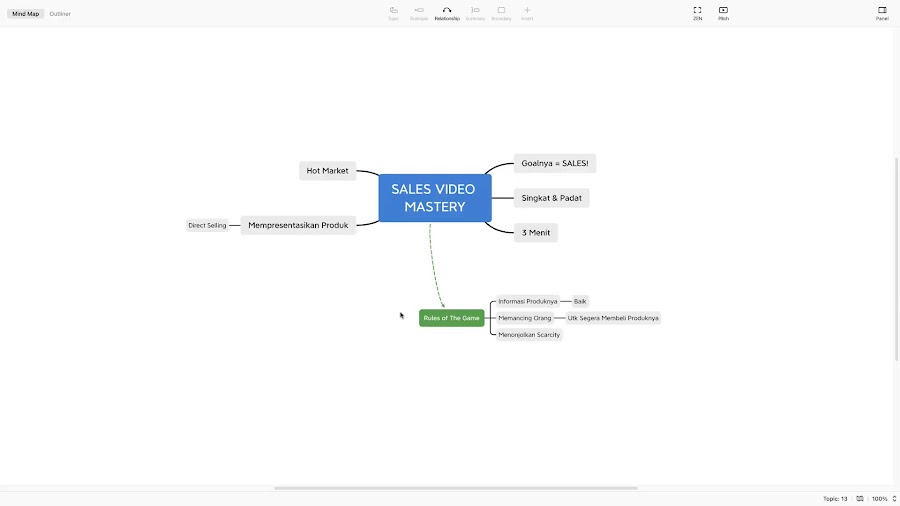Select the Memancing Orang subtopic
This screenshot has height=506, width=900.
click(x=525, y=318)
